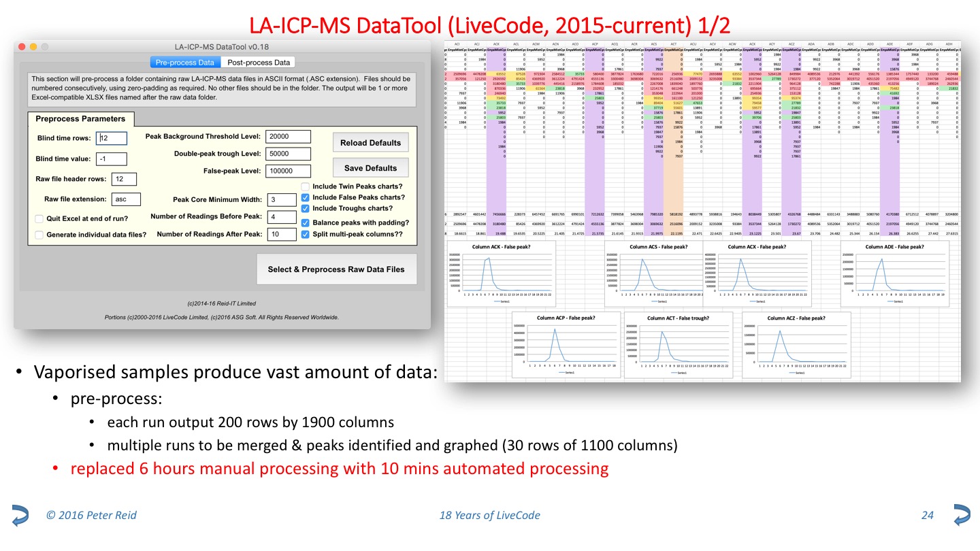
Task: Check Generate individual data files box
Action: coord(39,235)
